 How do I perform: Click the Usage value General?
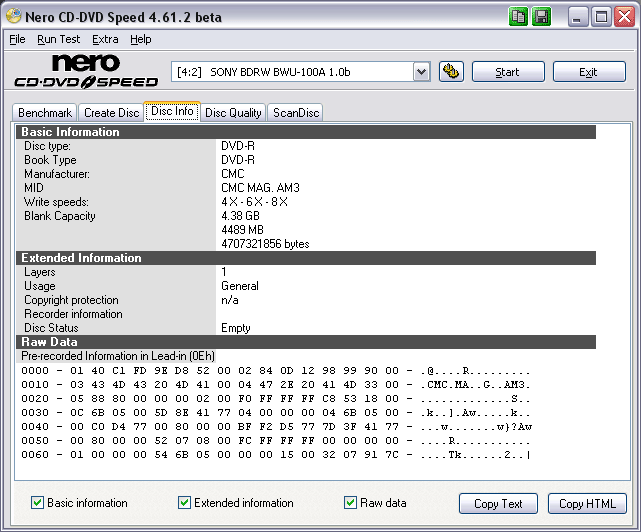240,286
